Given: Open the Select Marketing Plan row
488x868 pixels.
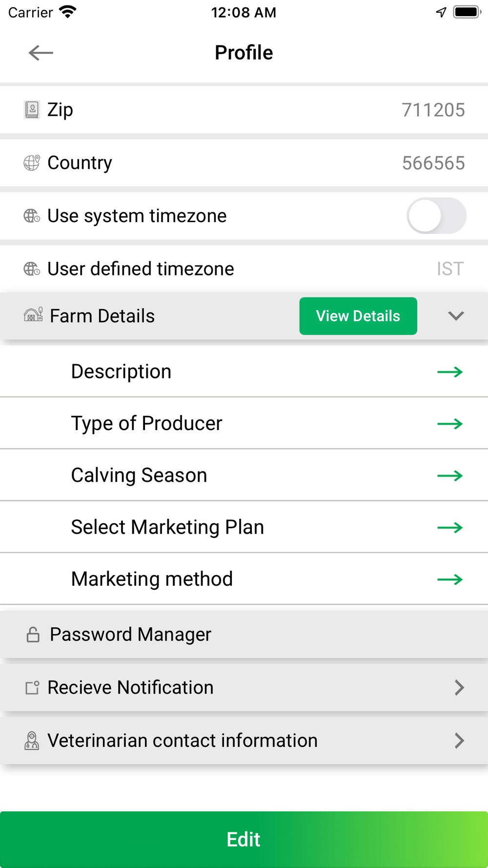Looking at the screenshot, I should click(167, 527).
